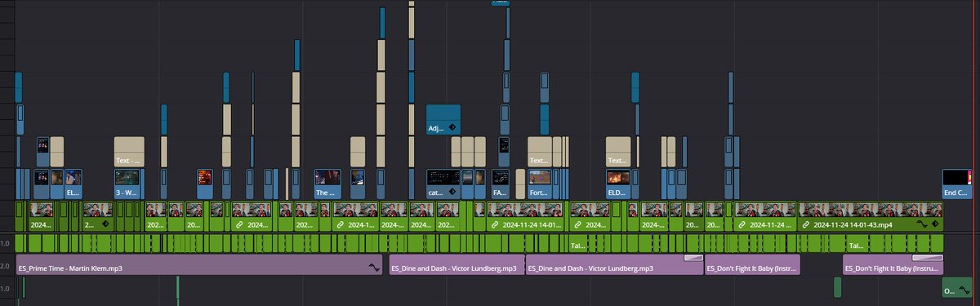Screen dimensions: 980x306
Task: Select the cat... video clip
Action: coord(443,184)
